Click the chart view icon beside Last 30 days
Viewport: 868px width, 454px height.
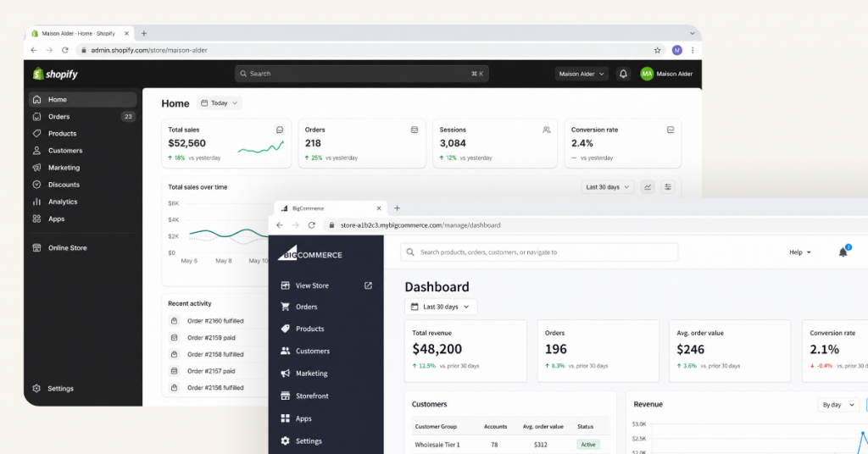click(x=648, y=187)
